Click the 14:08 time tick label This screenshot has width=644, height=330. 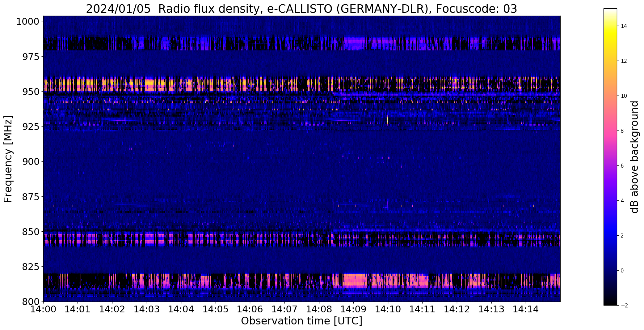319,309
